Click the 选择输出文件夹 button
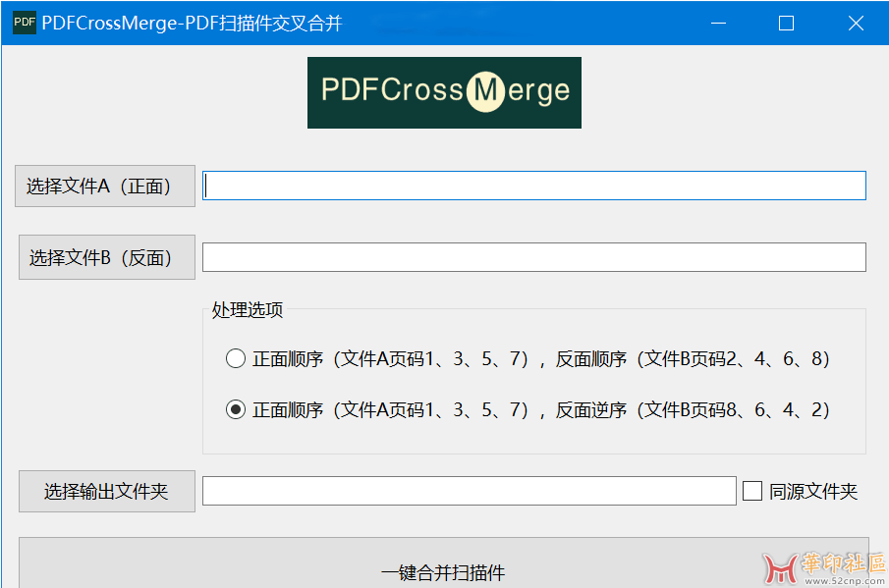Image resolution: width=889 pixels, height=588 pixels. click(107, 491)
